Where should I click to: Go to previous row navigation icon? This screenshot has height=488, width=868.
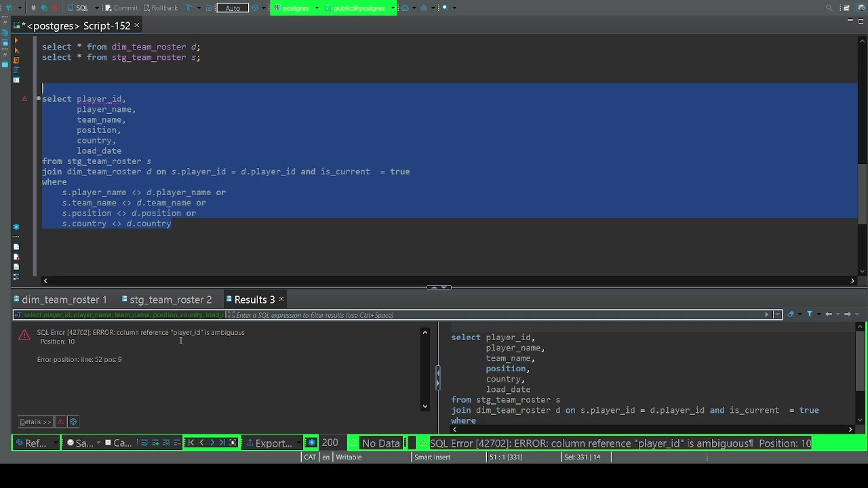(201, 443)
